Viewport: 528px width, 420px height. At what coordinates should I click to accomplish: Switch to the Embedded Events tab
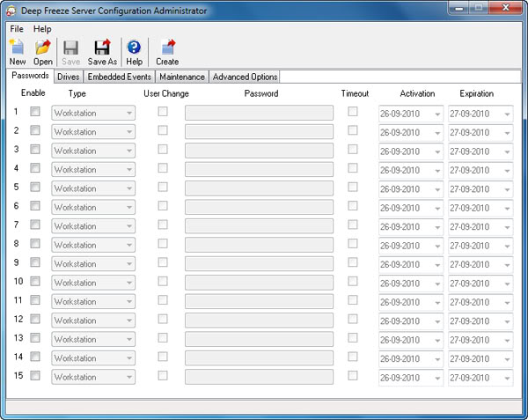pyautogui.click(x=119, y=77)
